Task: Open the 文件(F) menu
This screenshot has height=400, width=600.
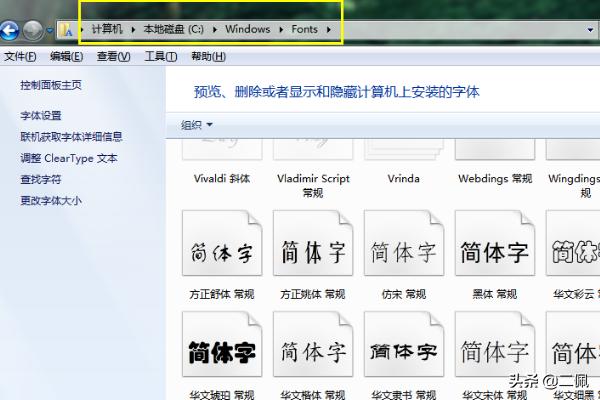Action: (x=20, y=57)
